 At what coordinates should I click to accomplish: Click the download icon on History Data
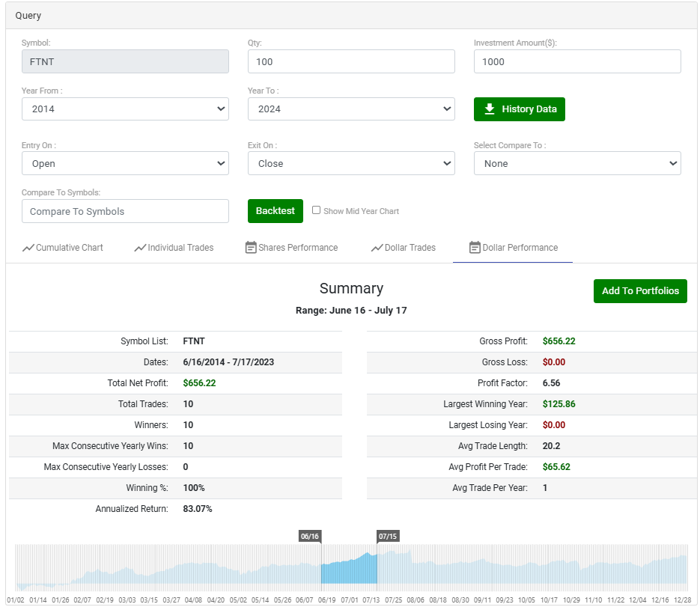coord(490,109)
